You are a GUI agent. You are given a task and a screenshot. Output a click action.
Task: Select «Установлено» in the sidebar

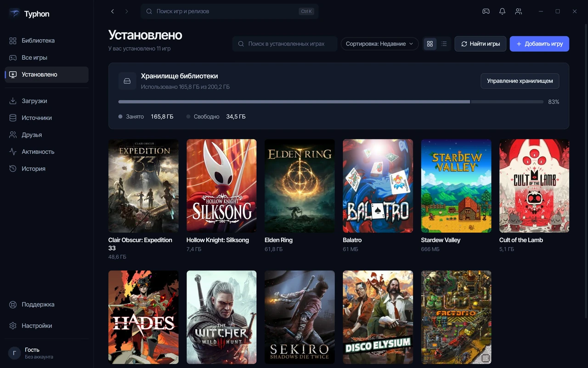(x=46, y=75)
